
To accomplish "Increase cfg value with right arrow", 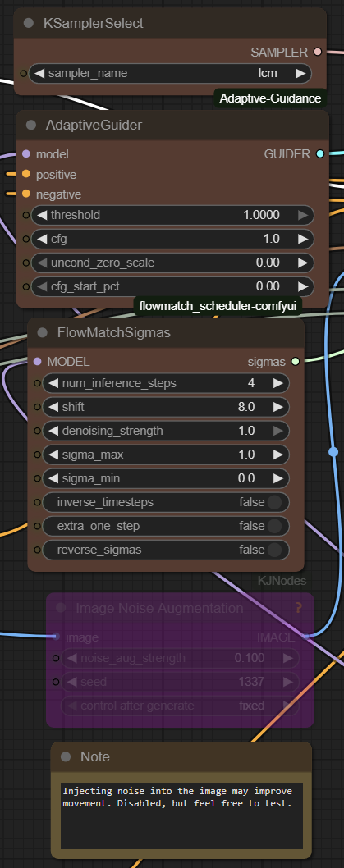I will tap(302, 239).
